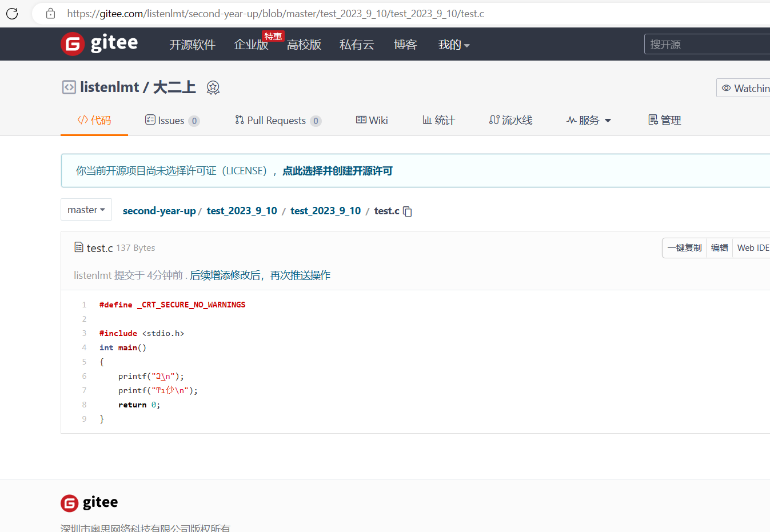The width and height of the screenshot is (770, 532).
Task: Expand the master branch selector
Action: 86,210
